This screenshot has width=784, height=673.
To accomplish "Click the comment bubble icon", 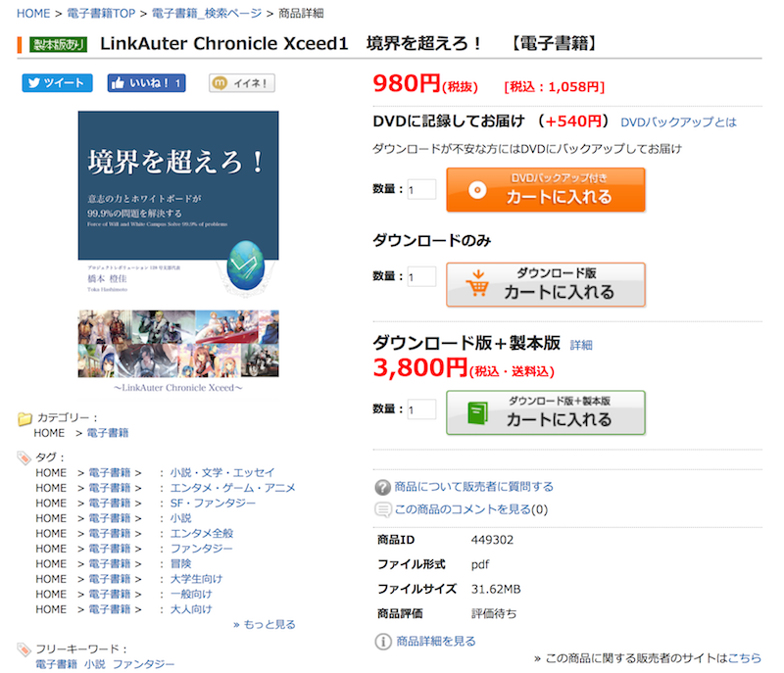I will (x=382, y=509).
